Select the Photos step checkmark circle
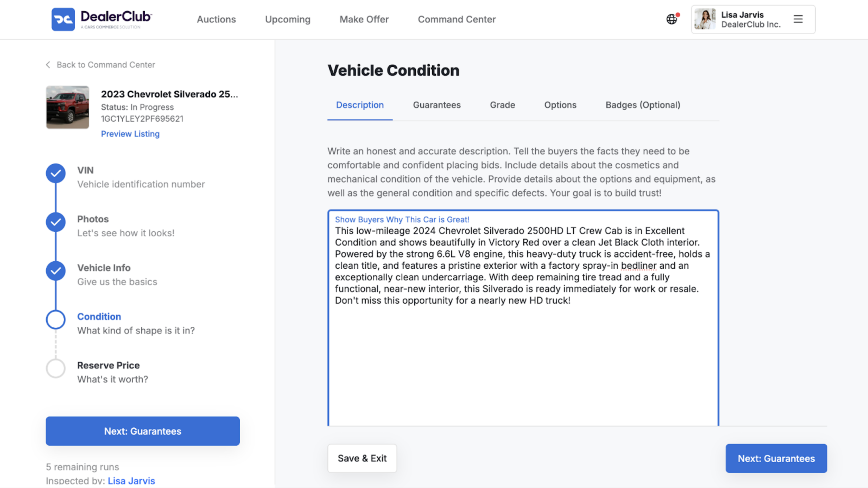 56,222
